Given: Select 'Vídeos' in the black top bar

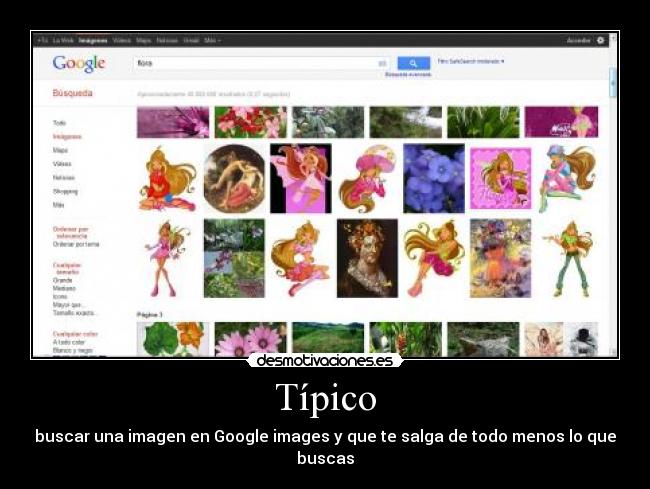Looking at the screenshot, I should pyautogui.click(x=121, y=40).
